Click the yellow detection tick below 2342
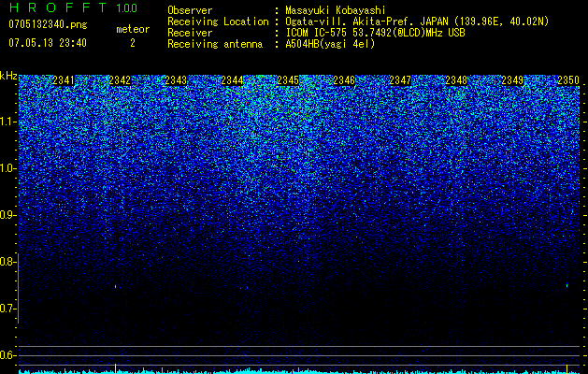The width and height of the screenshot is (588, 374). click(x=116, y=367)
